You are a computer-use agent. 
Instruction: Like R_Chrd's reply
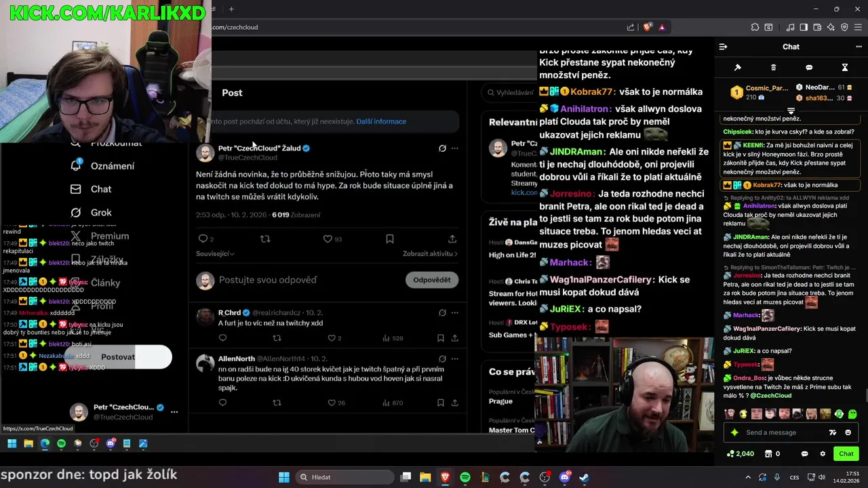click(x=332, y=338)
